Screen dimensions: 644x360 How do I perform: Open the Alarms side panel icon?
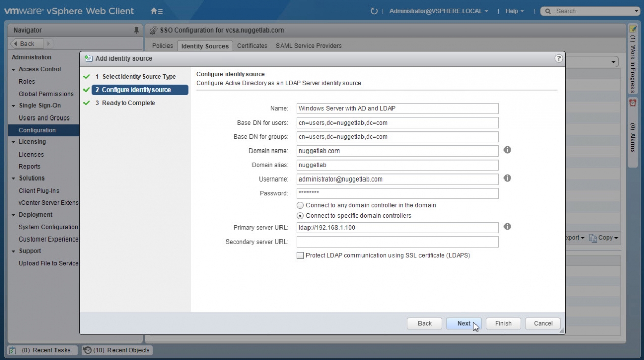tap(633, 103)
